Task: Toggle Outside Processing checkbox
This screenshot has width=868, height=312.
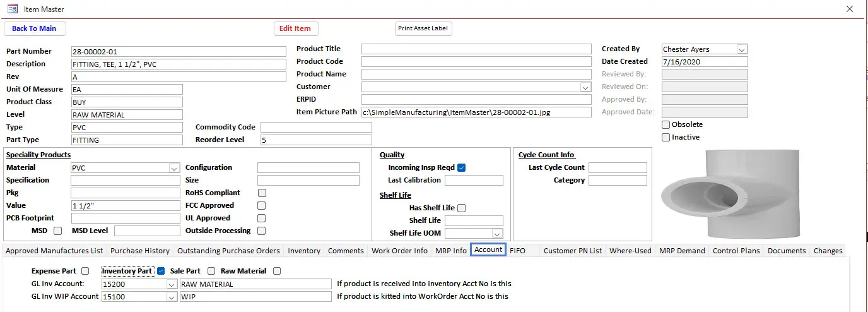Action: point(262,231)
